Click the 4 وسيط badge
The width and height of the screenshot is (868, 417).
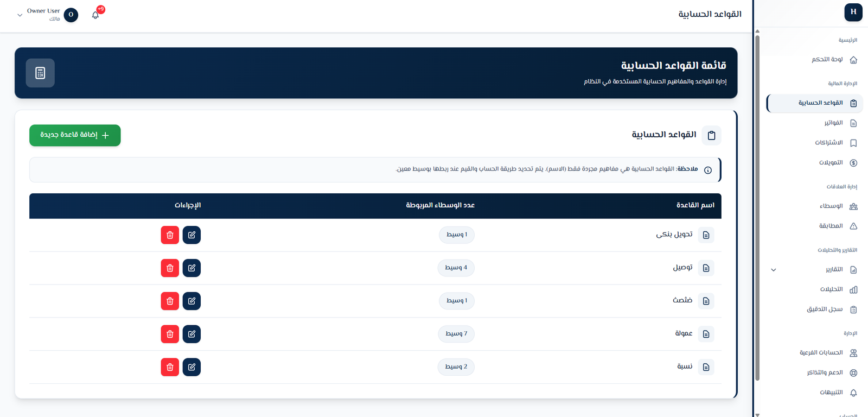pos(456,268)
